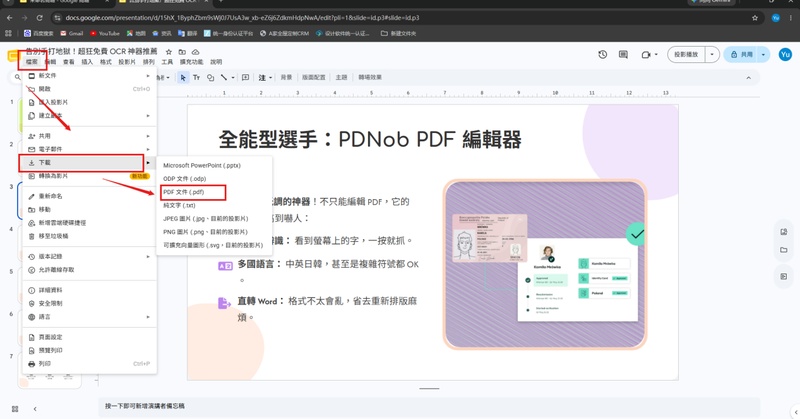The height and width of the screenshot is (419, 800).
Task: Bookmark this page with browser star
Action: click(755, 18)
